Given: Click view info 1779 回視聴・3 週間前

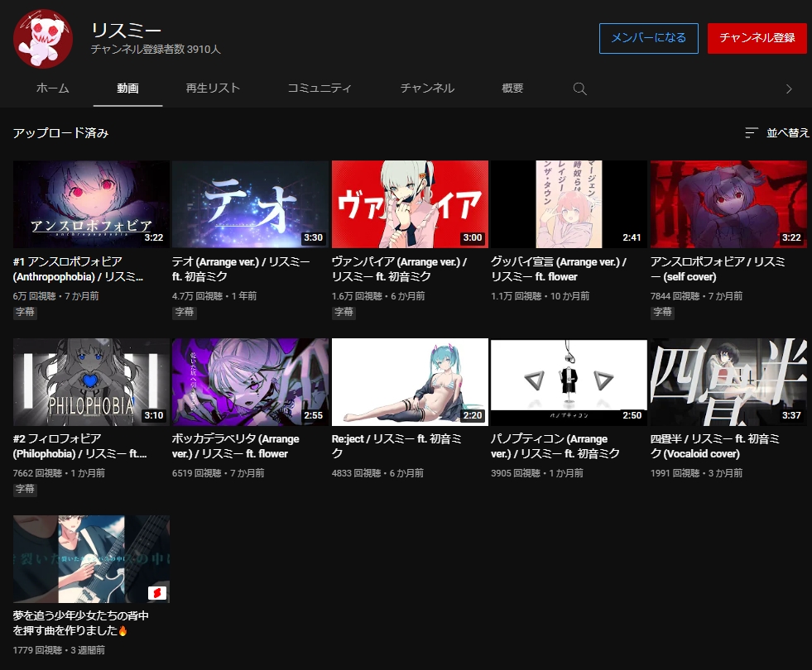Looking at the screenshot, I should pyautogui.click(x=59, y=650).
